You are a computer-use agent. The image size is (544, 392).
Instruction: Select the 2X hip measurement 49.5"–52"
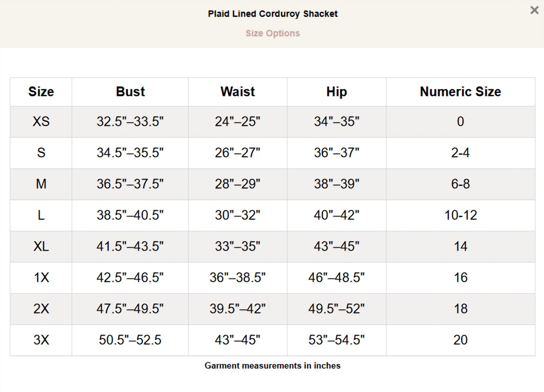pos(337,309)
